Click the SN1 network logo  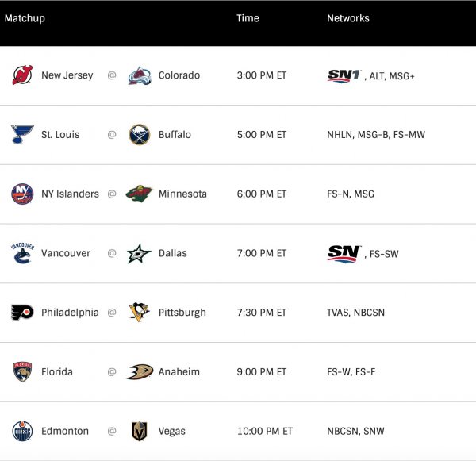(344, 75)
